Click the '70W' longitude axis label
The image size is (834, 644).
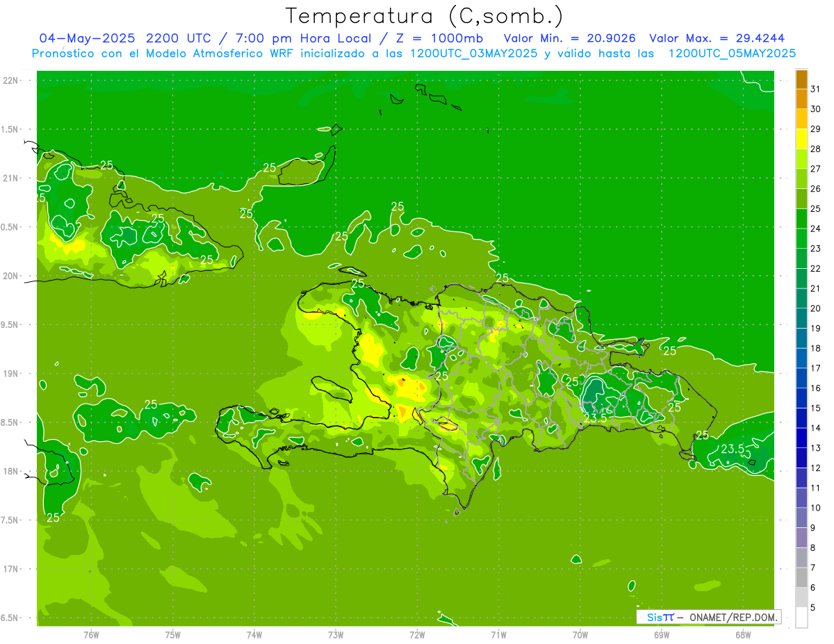(x=580, y=634)
